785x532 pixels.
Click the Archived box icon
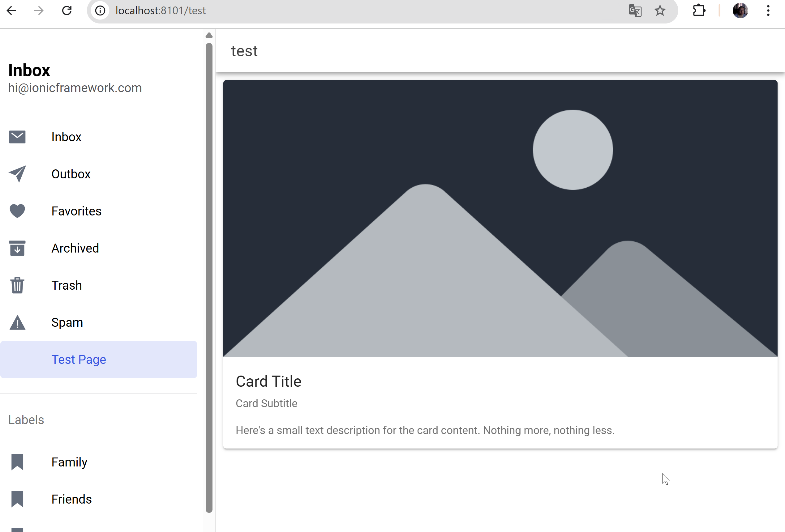17,248
